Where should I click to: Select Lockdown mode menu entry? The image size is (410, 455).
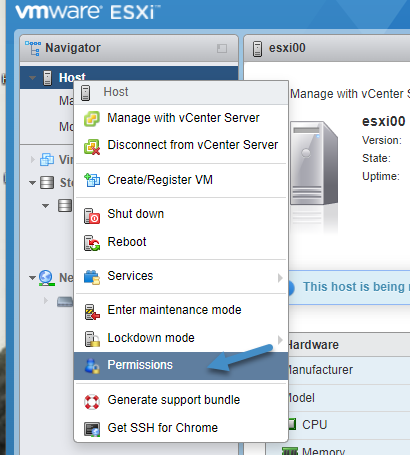click(181, 338)
